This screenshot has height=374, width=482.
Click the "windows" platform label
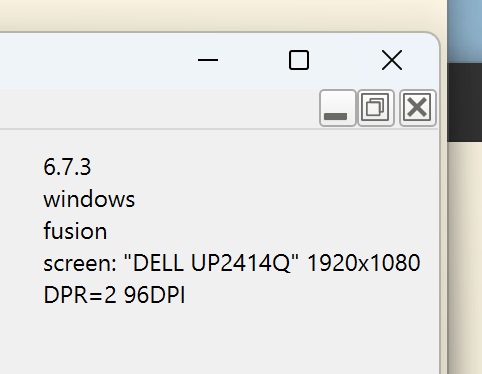(89, 199)
